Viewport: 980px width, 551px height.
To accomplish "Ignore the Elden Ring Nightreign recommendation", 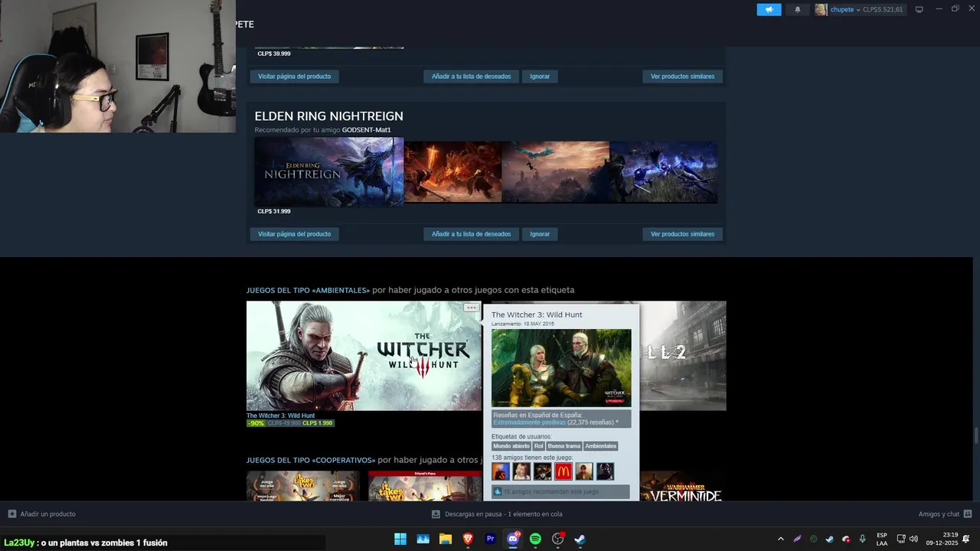I will point(540,234).
